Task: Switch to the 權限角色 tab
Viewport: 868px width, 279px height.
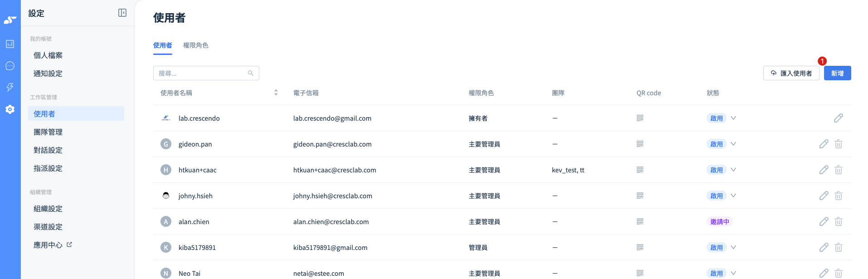Action: [x=195, y=45]
